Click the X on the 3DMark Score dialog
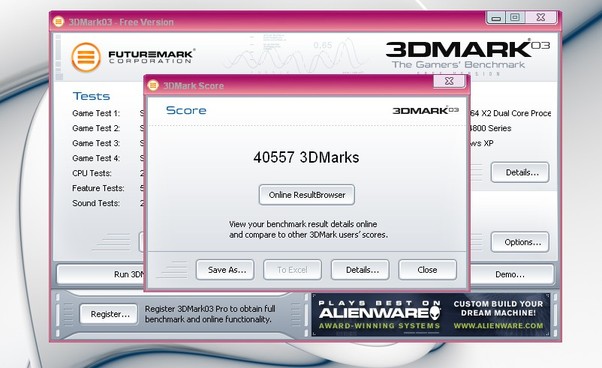 coord(449,81)
